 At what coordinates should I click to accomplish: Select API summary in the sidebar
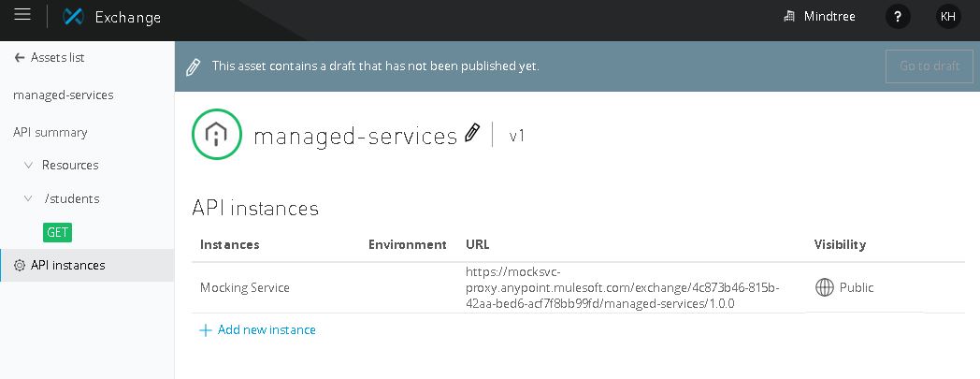(x=50, y=133)
